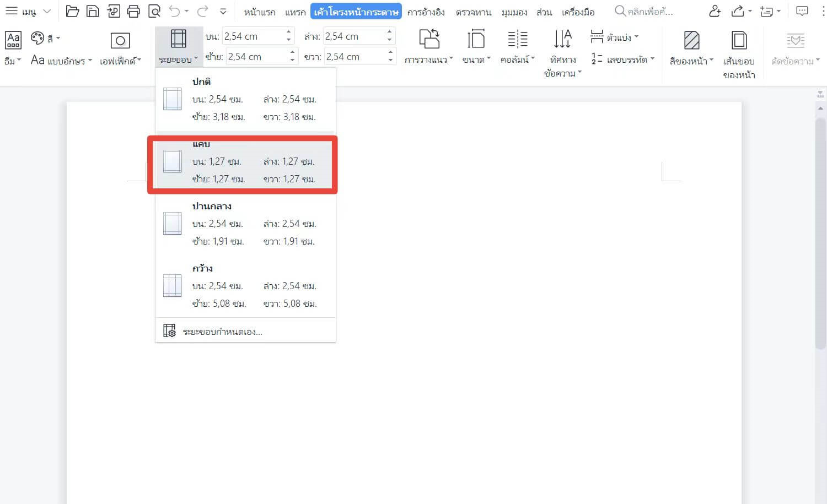Open ระยะขอบกำหนดเอง custom margins option
827x504 pixels.
tap(245, 332)
